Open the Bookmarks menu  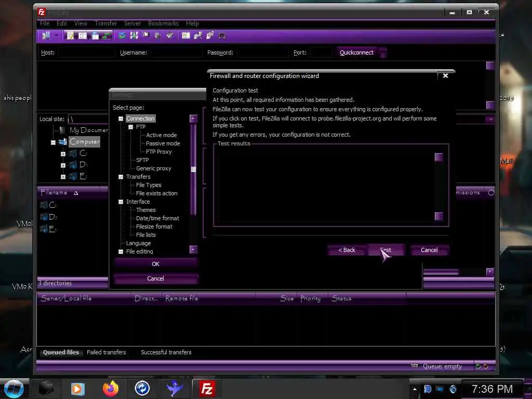[163, 23]
